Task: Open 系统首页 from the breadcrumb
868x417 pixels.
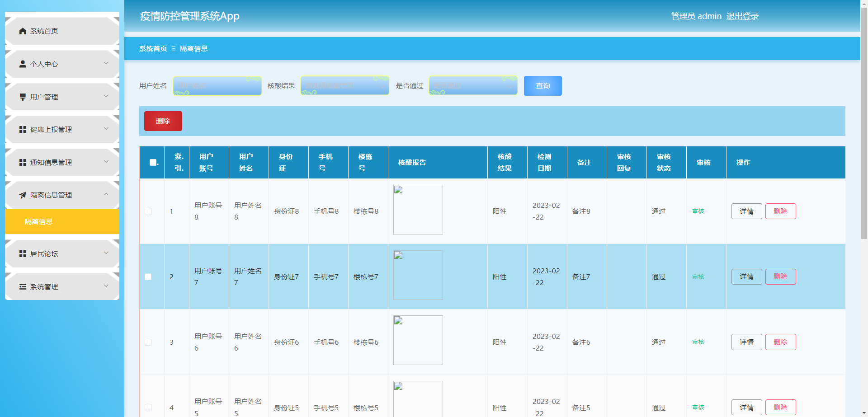Action: (152, 48)
